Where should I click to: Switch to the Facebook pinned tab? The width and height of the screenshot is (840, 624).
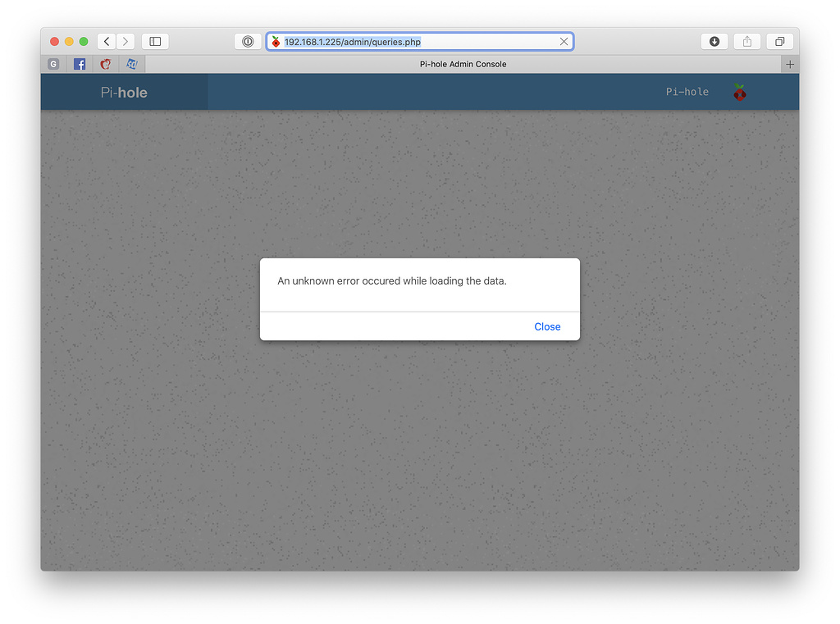click(80, 64)
